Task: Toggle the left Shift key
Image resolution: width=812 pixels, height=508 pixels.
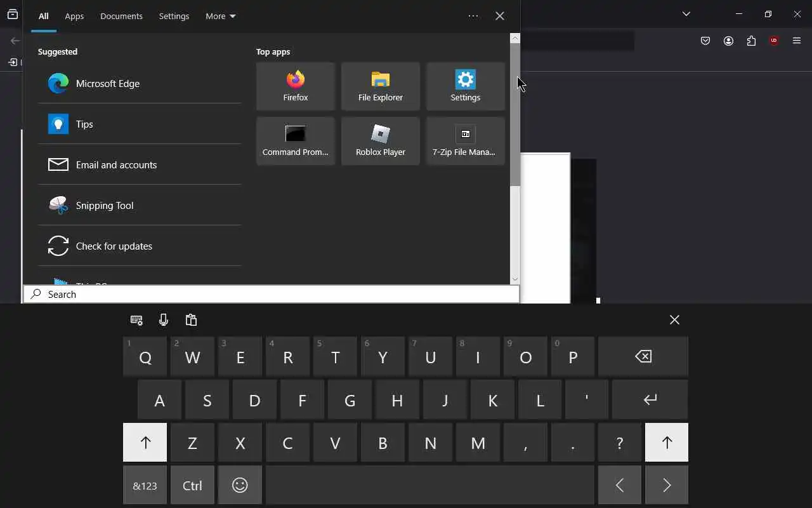Action: point(145,442)
